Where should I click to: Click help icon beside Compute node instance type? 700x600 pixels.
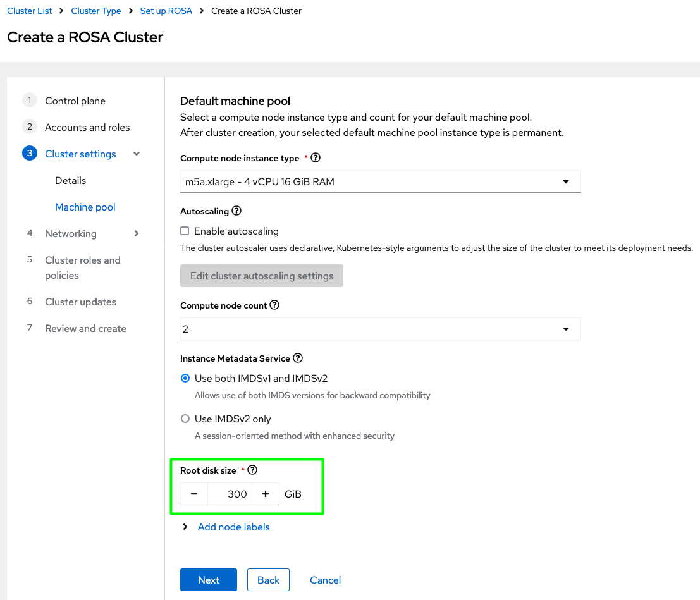(316, 158)
